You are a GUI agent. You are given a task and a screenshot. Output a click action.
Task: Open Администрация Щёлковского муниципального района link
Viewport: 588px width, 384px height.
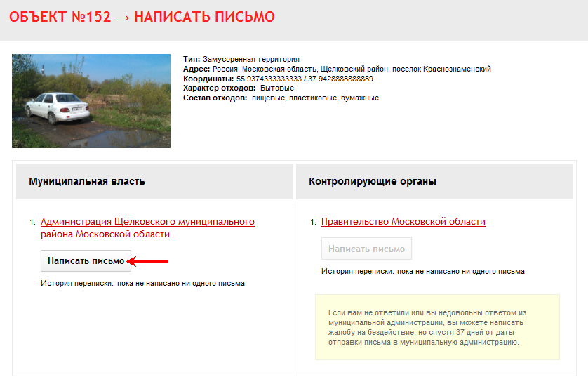coord(147,227)
